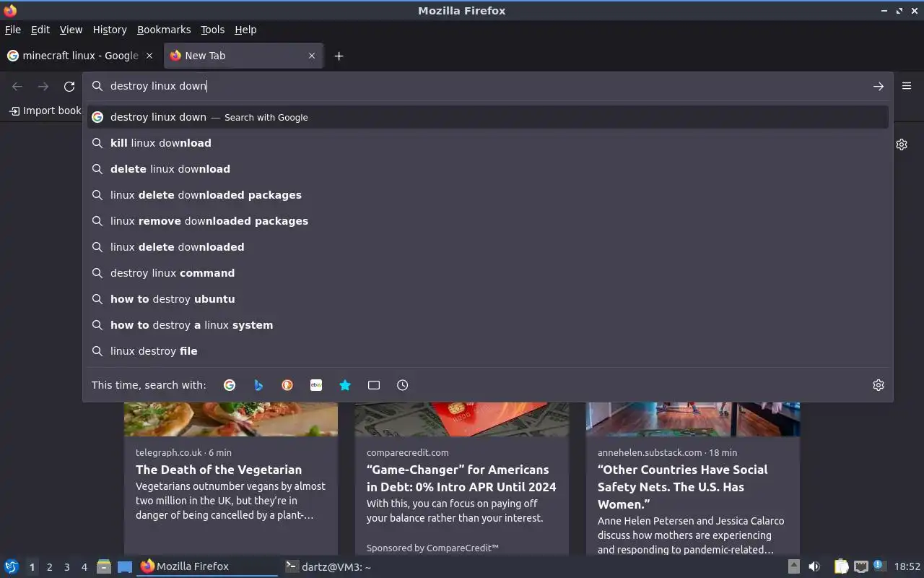Choose suggestion 'linux remove downloaded packages'
The image size is (924, 578).
pyautogui.click(x=487, y=221)
